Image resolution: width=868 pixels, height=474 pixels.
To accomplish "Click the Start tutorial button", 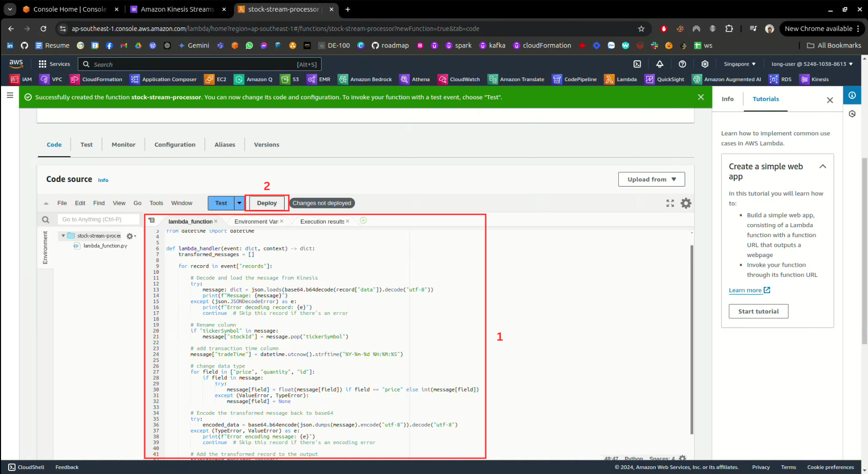I will pos(758,311).
